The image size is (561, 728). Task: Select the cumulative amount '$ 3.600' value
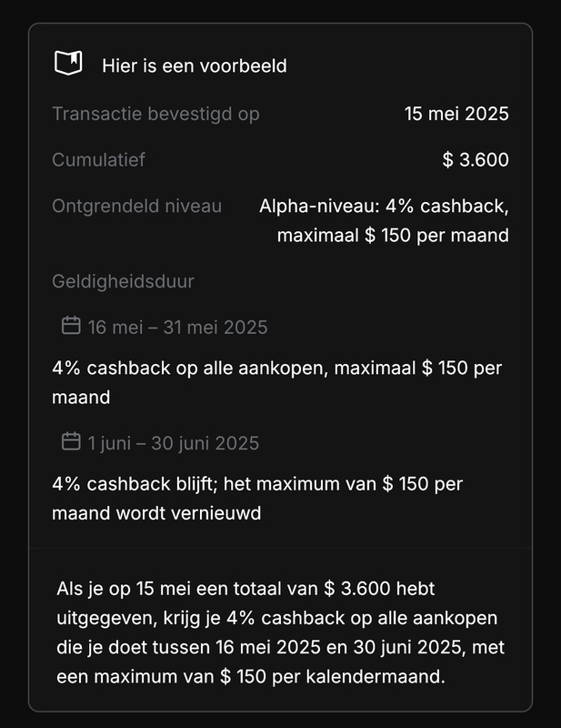475,160
